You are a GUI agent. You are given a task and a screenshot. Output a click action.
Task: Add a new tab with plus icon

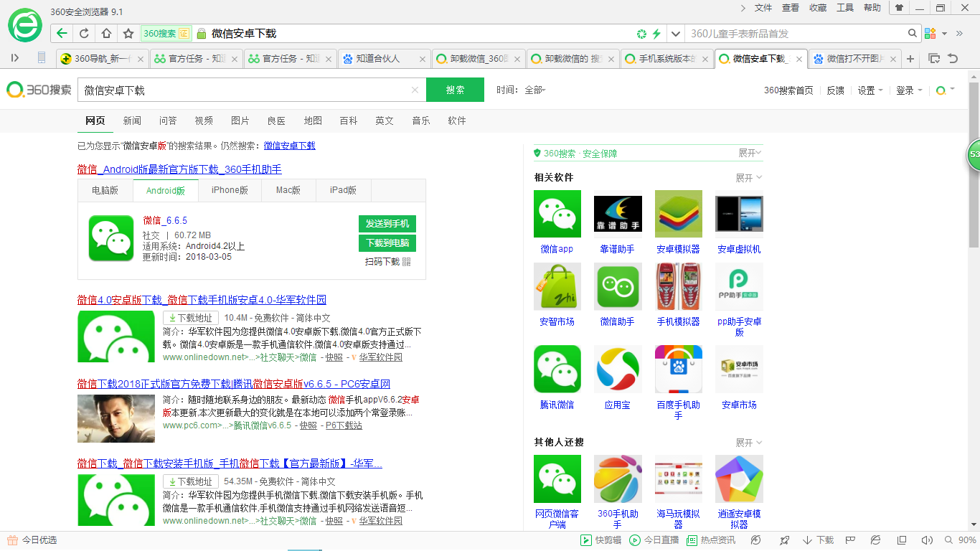pyautogui.click(x=910, y=58)
